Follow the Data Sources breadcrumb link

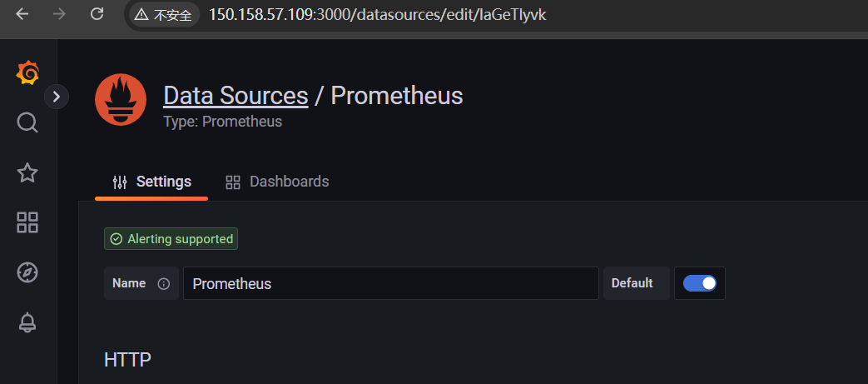[x=236, y=96]
